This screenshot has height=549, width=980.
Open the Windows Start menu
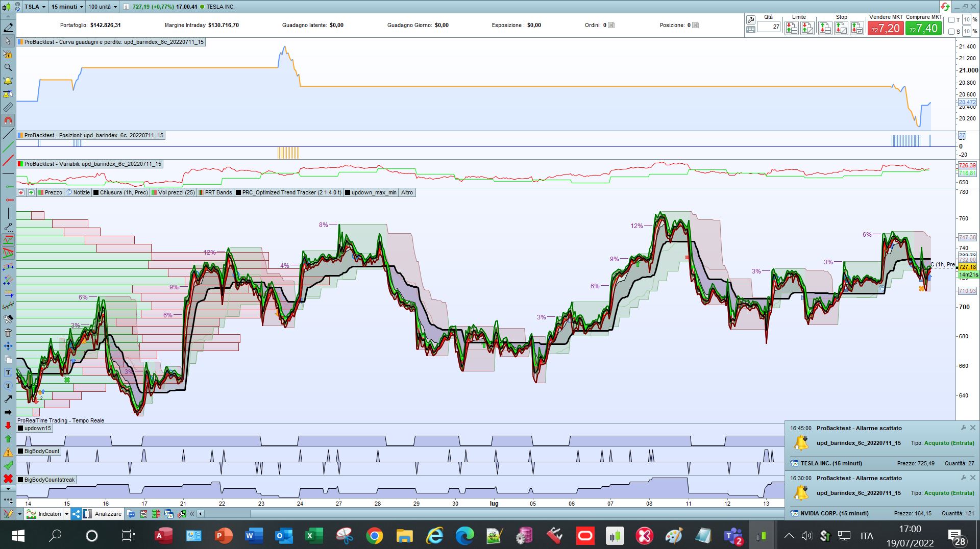[18, 536]
